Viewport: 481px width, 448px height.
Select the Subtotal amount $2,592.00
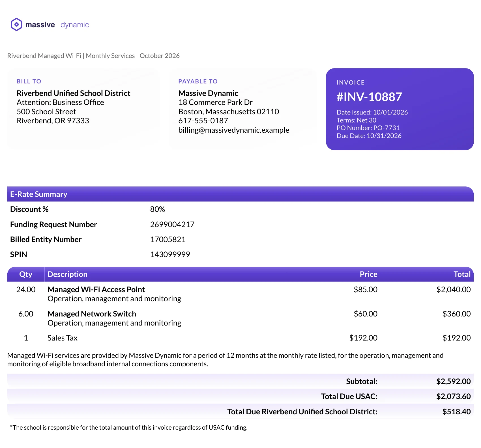point(454,381)
